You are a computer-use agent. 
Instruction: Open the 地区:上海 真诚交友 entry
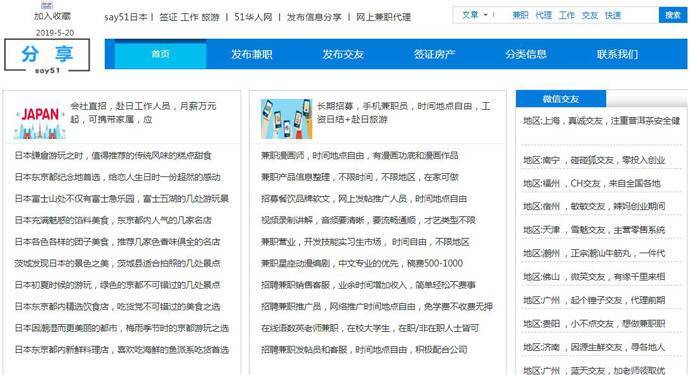point(602,121)
